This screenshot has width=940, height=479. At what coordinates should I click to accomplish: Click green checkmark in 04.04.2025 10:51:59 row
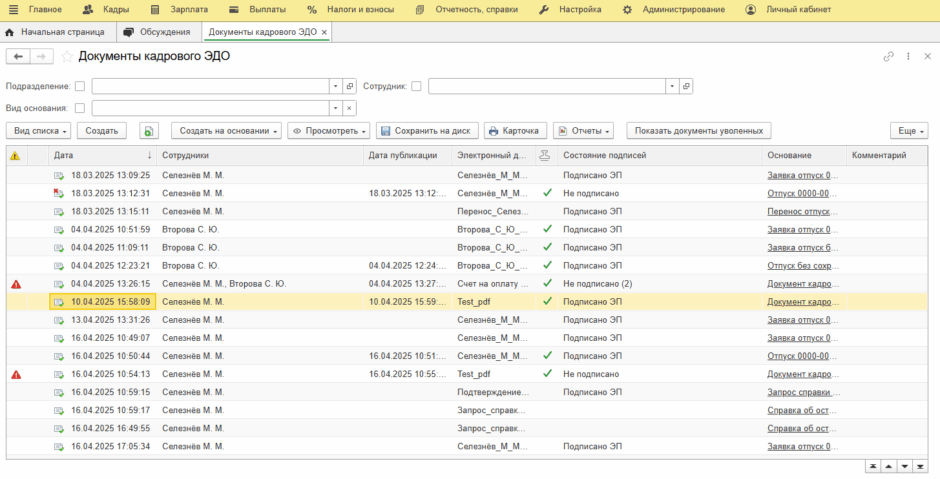click(x=547, y=229)
